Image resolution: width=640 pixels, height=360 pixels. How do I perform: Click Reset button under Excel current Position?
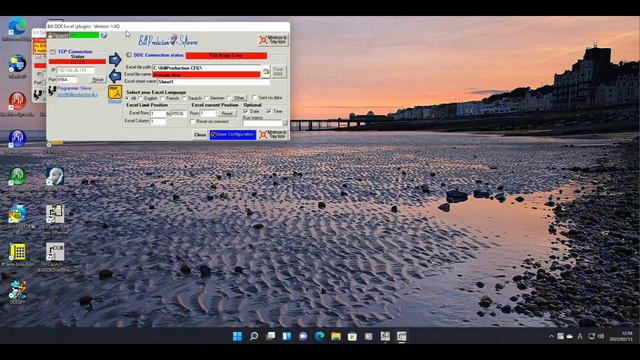pyautogui.click(x=227, y=113)
